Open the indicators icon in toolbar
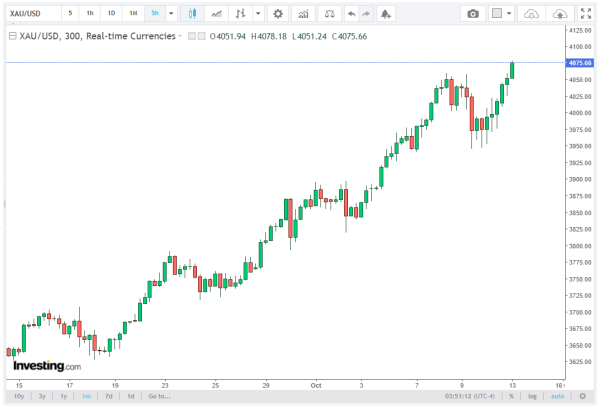This screenshot has width=600, height=409. click(x=304, y=13)
